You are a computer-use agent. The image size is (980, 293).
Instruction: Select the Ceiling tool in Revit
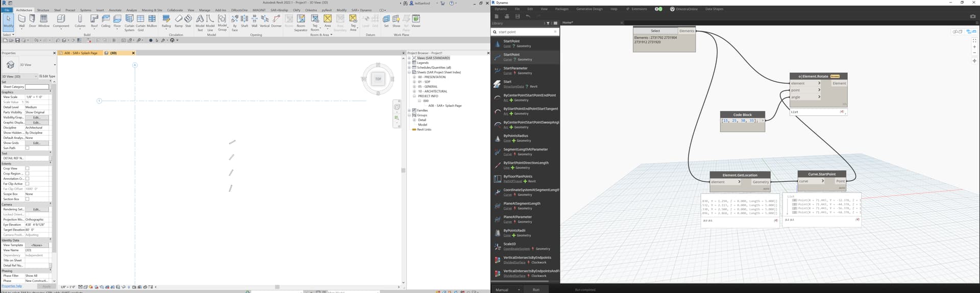pos(106,21)
